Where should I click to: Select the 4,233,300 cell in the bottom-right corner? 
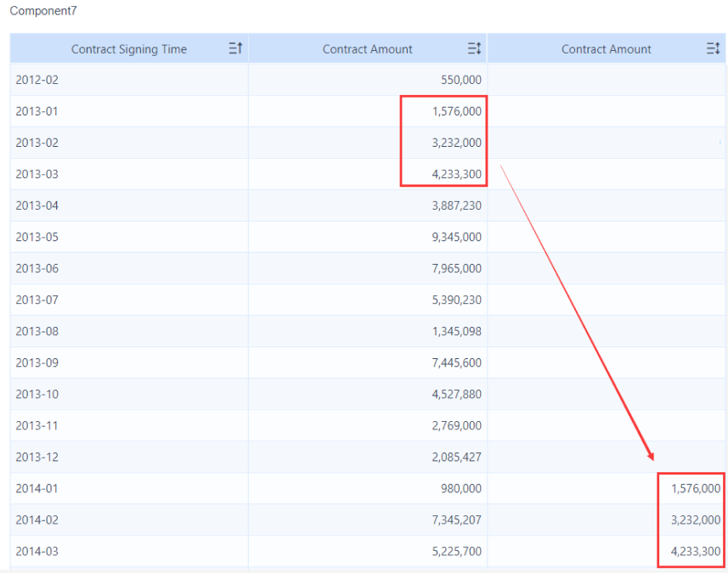695,551
